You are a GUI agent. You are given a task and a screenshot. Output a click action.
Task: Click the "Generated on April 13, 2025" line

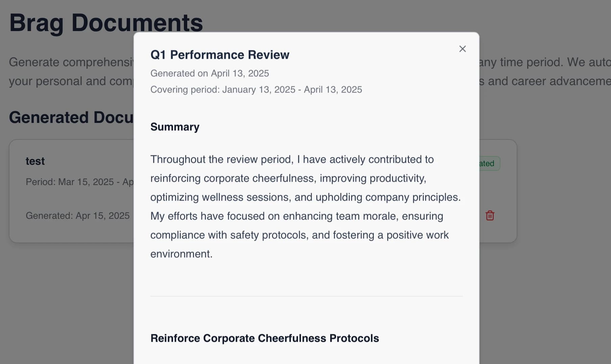click(x=210, y=73)
